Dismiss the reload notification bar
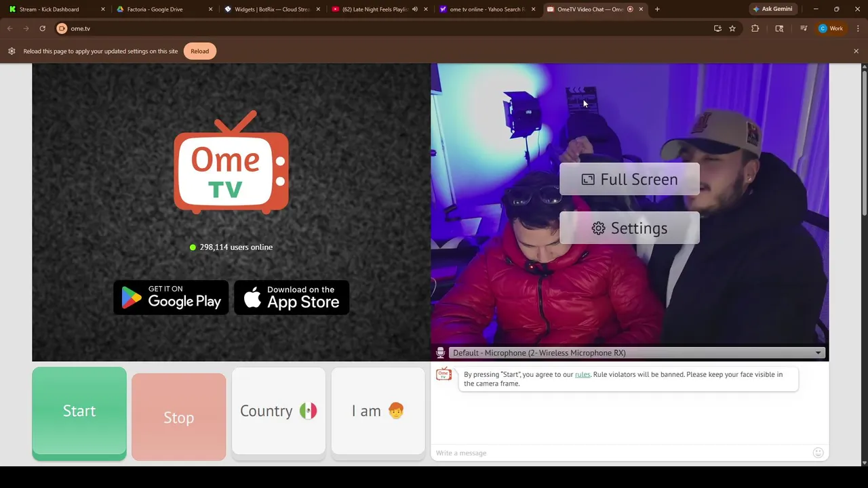The width and height of the screenshot is (868, 488). point(856,51)
